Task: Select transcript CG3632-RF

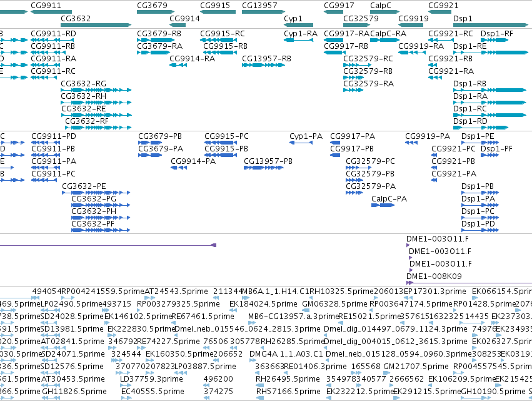Action: [x=98, y=128]
